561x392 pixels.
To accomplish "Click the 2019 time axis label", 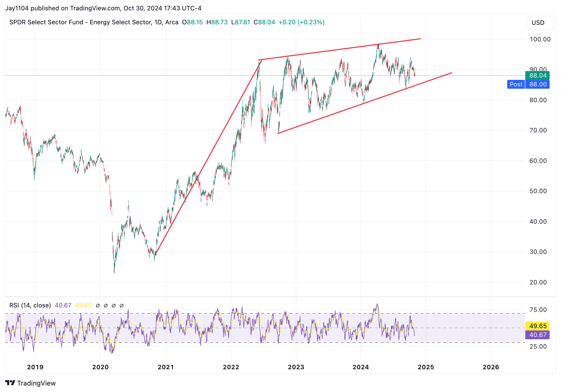I will [35, 367].
